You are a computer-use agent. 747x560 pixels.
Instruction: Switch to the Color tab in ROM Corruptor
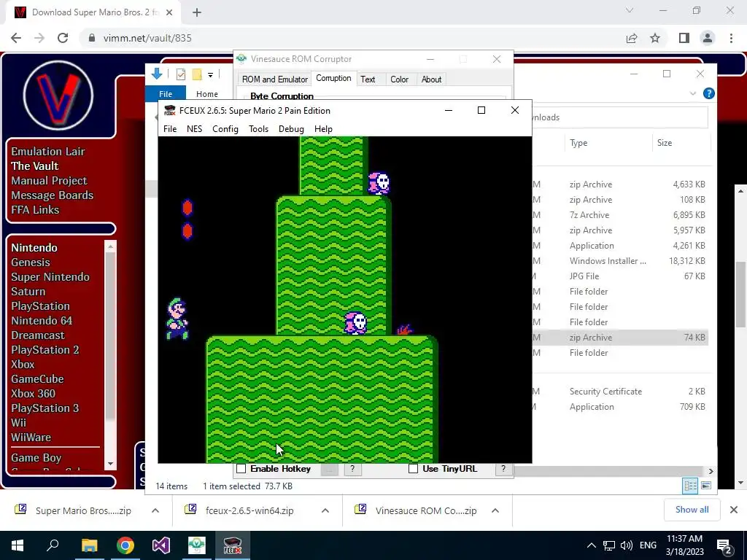click(399, 79)
